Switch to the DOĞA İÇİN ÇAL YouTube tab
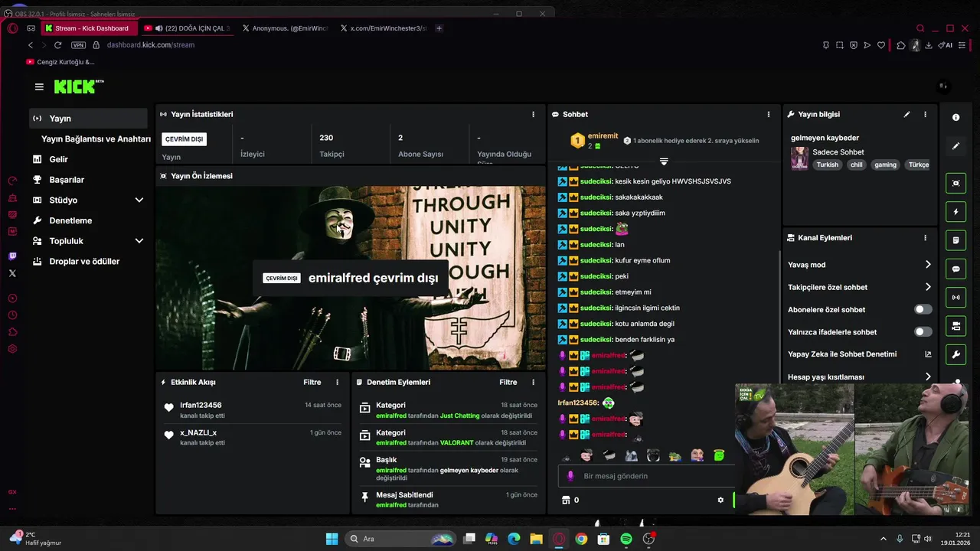 tap(187, 28)
